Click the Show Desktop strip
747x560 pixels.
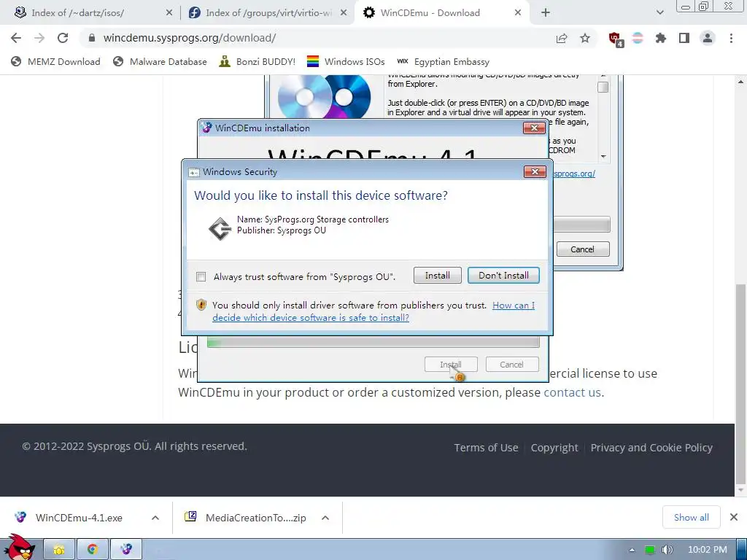point(741,550)
